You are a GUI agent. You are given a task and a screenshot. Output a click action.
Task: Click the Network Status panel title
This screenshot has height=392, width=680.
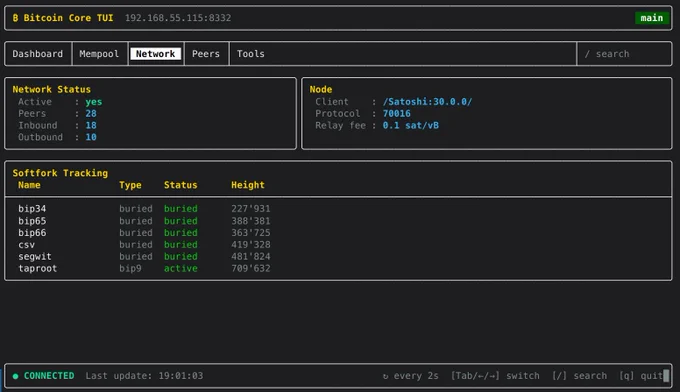click(52, 89)
